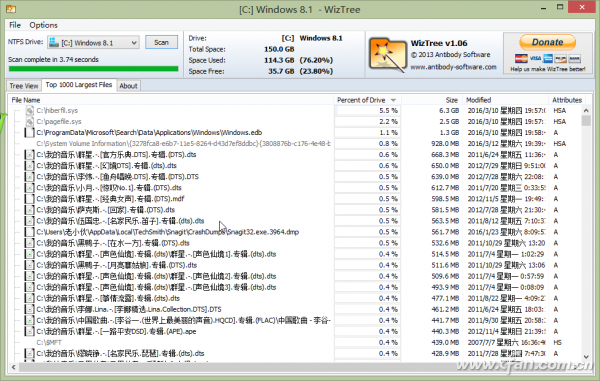
Task: Click icon of 650.0 MB dts file
Action: click(29, 166)
